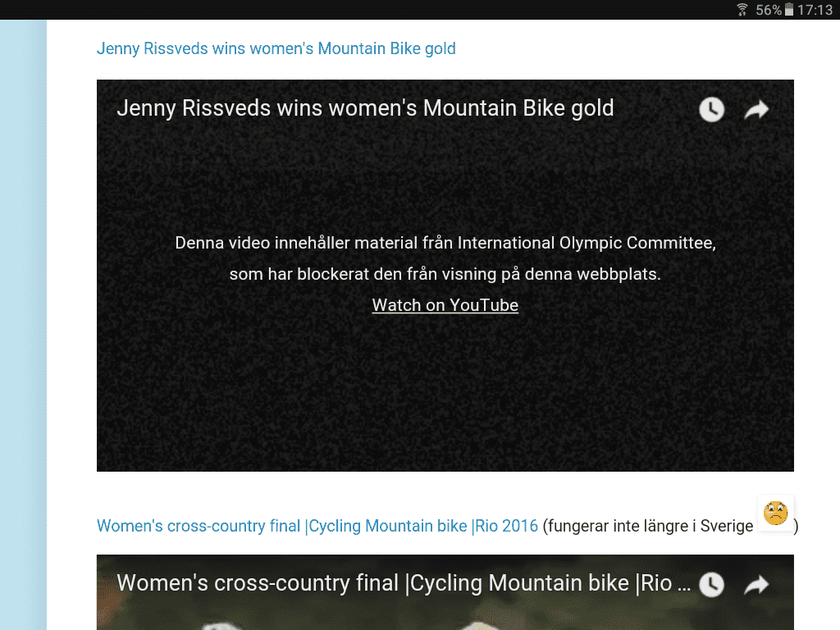Click Watch later clock on Jenny Rissveds video
The height and width of the screenshot is (630, 840).
point(711,109)
